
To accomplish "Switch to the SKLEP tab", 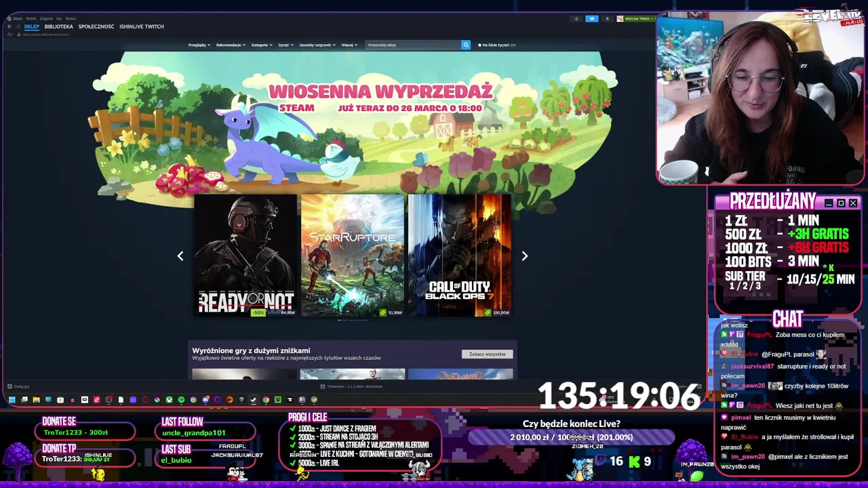I will click(x=32, y=26).
